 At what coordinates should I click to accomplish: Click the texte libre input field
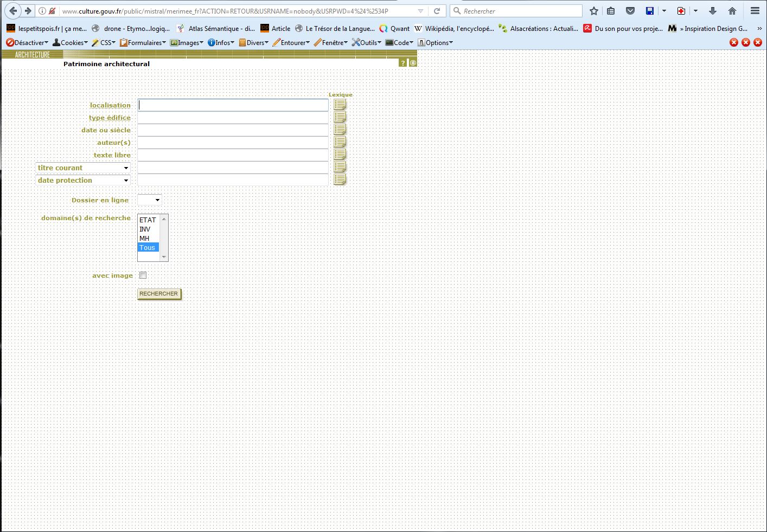point(233,155)
